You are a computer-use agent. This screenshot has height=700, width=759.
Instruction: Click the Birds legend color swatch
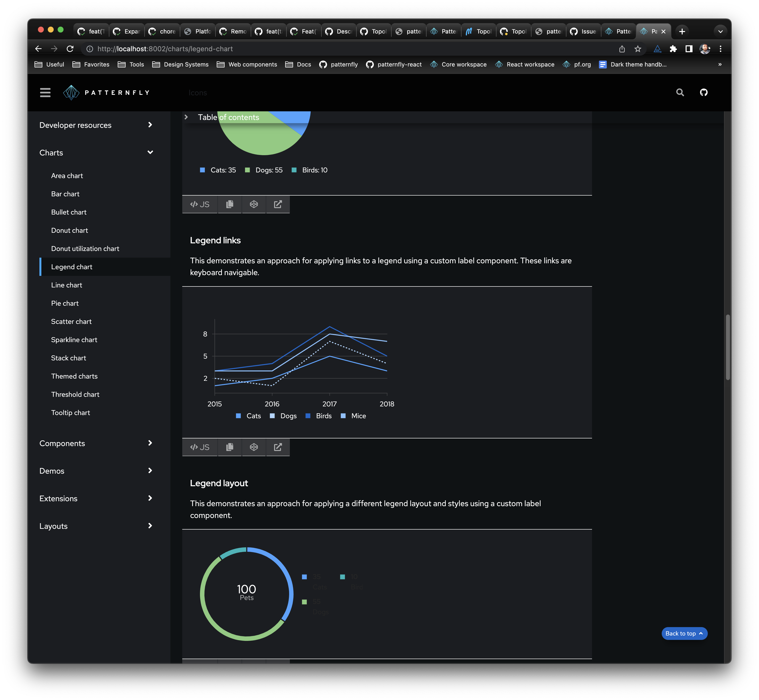308,416
